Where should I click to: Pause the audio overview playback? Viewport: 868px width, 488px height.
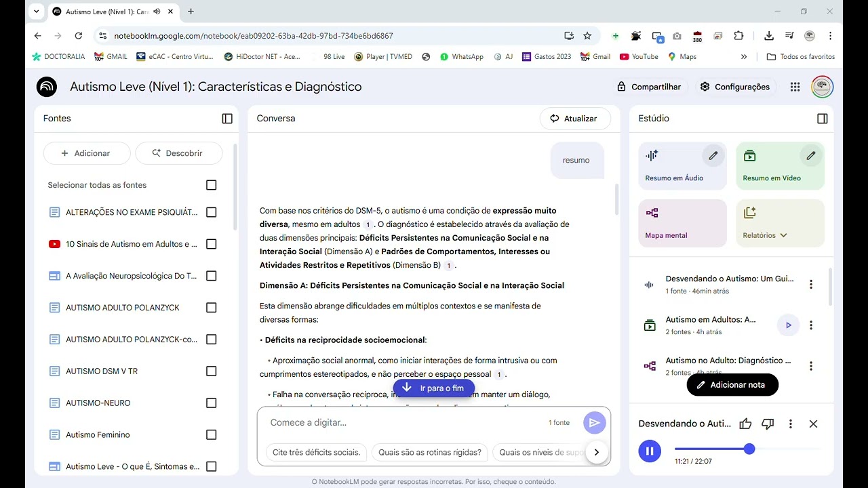coord(650,451)
